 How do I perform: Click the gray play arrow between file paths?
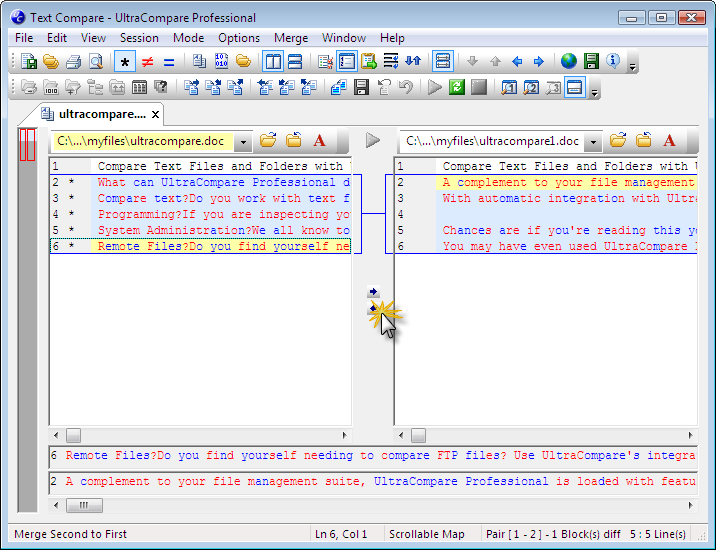(373, 140)
